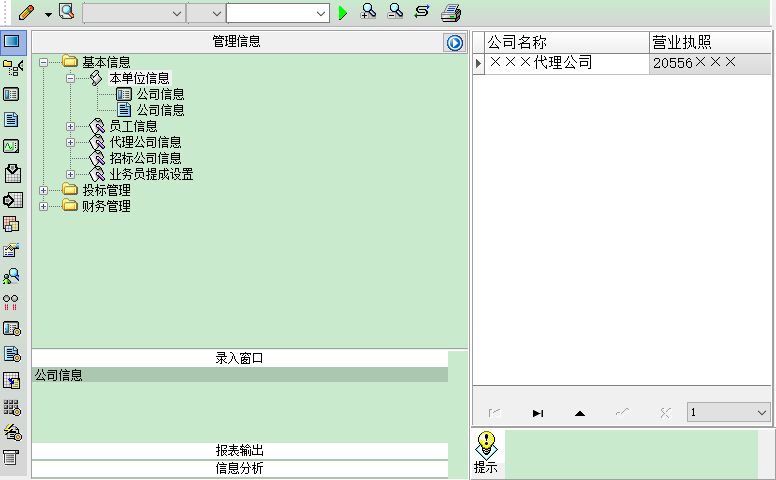Click the magnifier with plus icon
Image resolution: width=776 pixels, height=480 pixels.
point(368,11)
